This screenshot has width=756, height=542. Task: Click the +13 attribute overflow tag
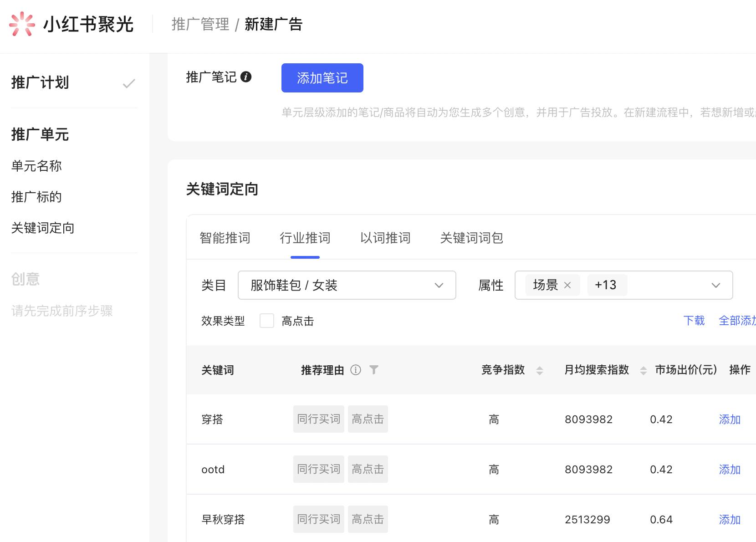[x=606, y=285]
